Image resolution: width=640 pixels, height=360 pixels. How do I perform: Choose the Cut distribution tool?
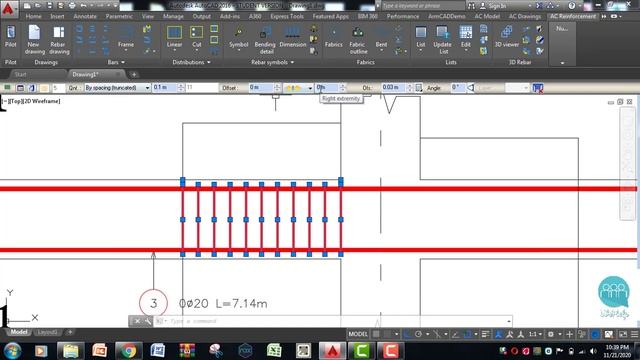click(196, 38)
